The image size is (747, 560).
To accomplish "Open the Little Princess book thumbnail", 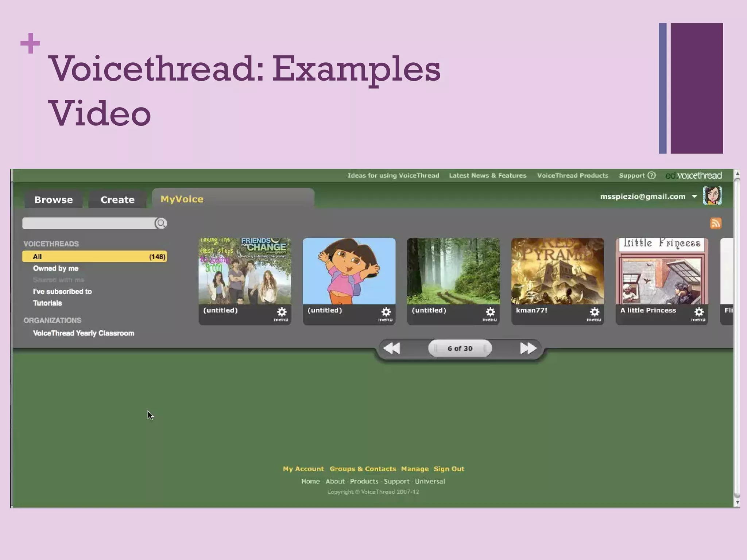I will (662, 271).
